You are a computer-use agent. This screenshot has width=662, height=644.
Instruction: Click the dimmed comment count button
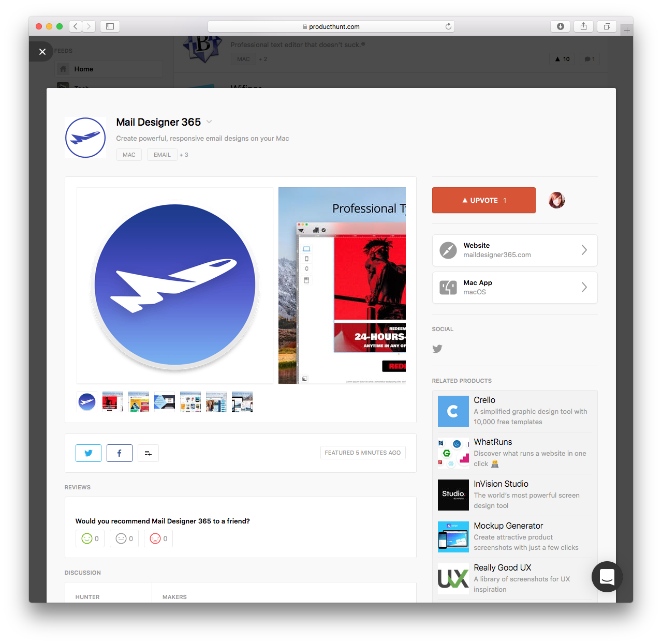click(590, 59)
